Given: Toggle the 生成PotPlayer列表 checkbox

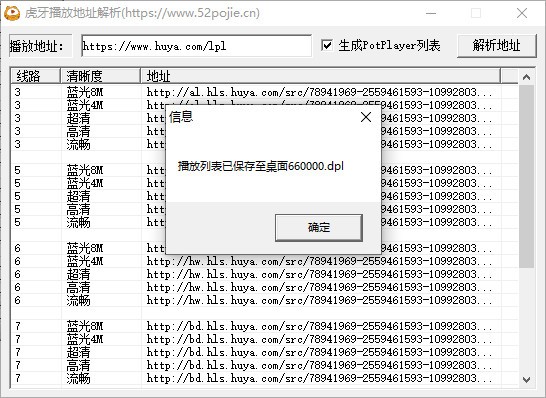Looking at the screenshot, I should tap(327, 45).
